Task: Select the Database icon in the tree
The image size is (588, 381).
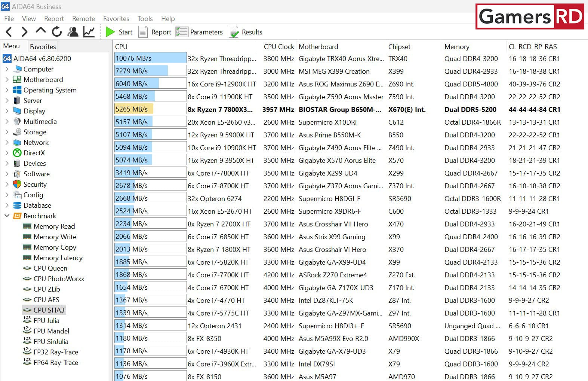Action: point(17,205)
